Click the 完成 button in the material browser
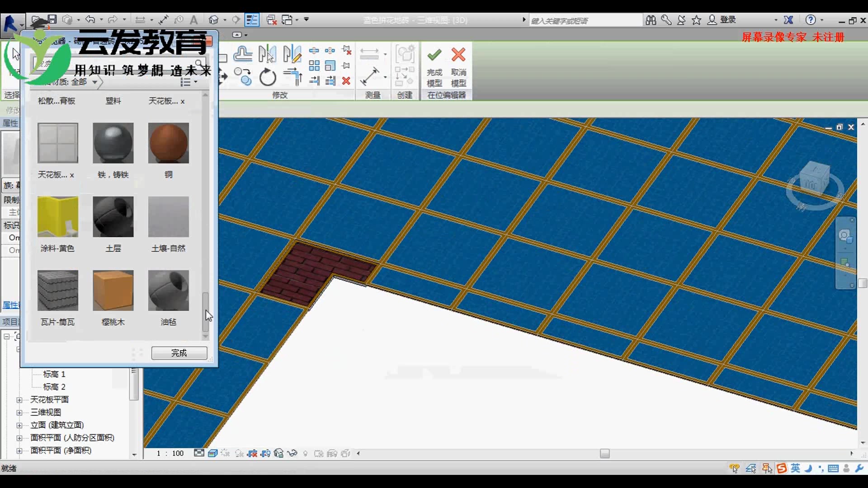Screen dimensions: 868x488 [x=179, y=353]
